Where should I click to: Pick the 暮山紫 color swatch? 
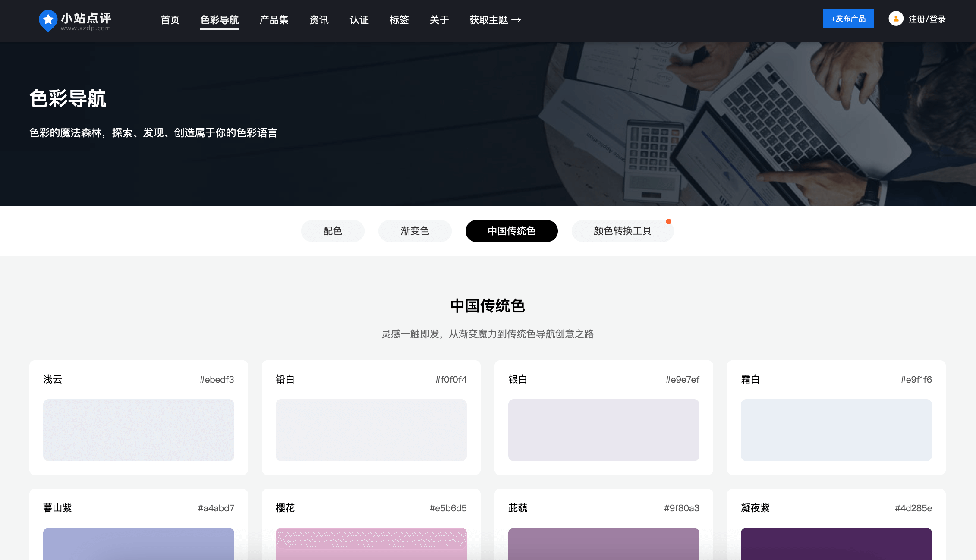tap(139, 544)
